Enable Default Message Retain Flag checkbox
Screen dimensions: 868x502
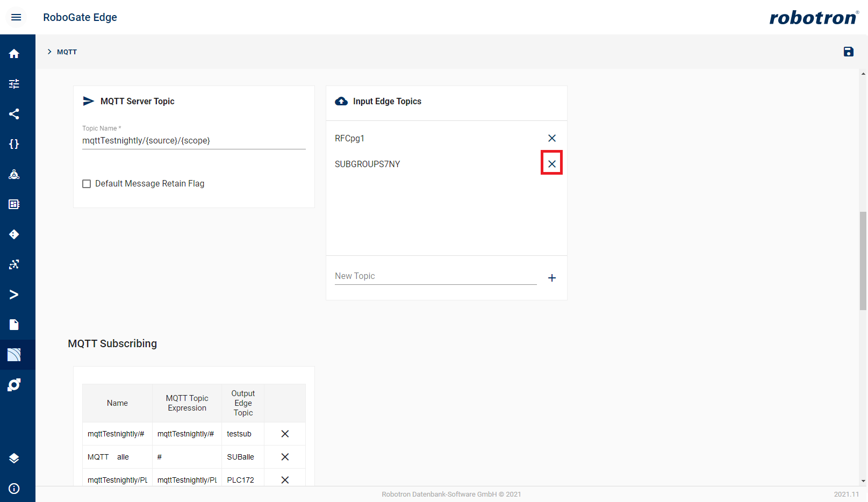(87, 184)
